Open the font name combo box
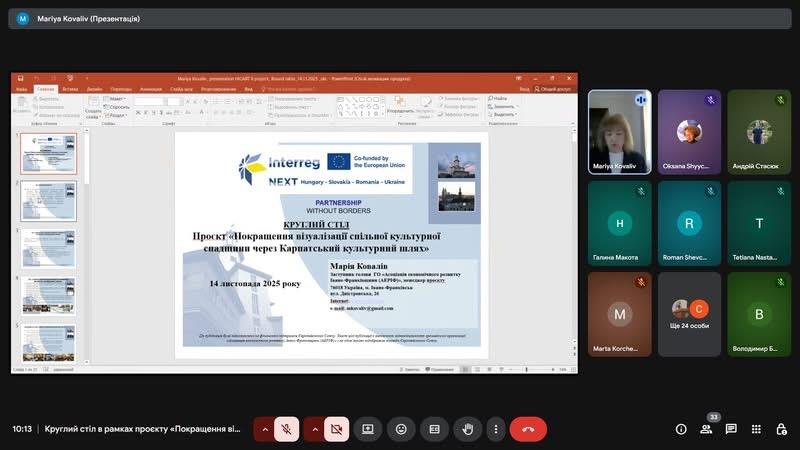The height and width of the screenshot is (450, 800). pyautogui.click(x=149, y=102)
